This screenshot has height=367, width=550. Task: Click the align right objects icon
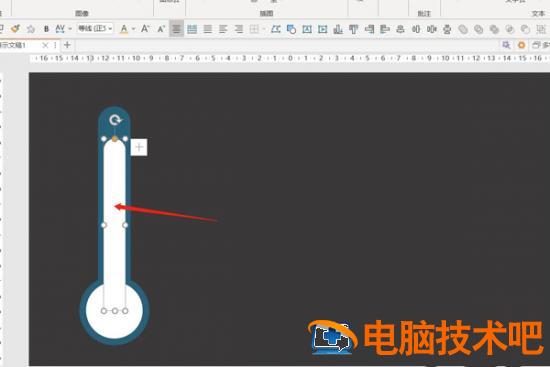coord(369,29)
